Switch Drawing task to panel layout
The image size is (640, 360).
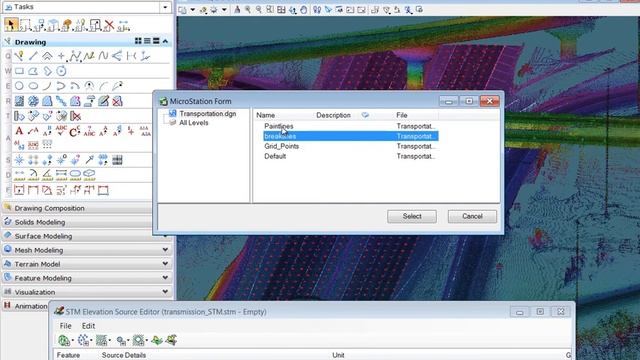pyautogui.click(x=156, y=41)
